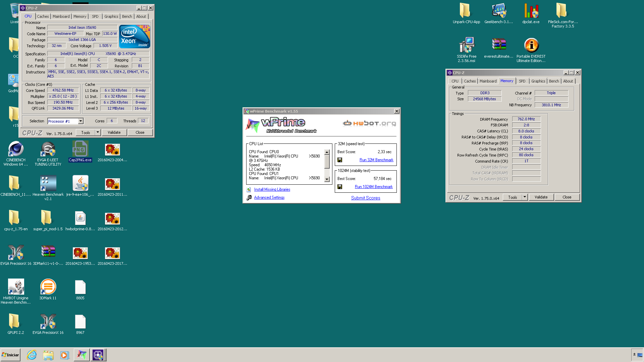
Task: Switch to Mainboard tab in left CPU-Z
Action: pyautogui.click(x=61, y=16)
